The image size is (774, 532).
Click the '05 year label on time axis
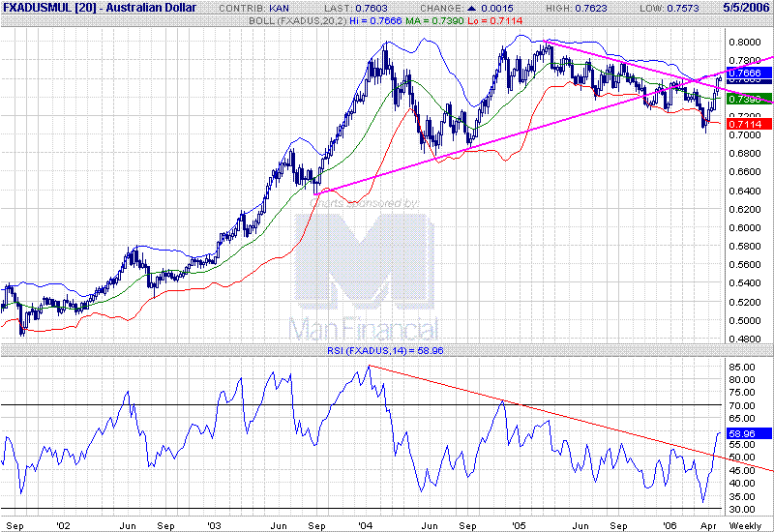click(x=519, y=525)
